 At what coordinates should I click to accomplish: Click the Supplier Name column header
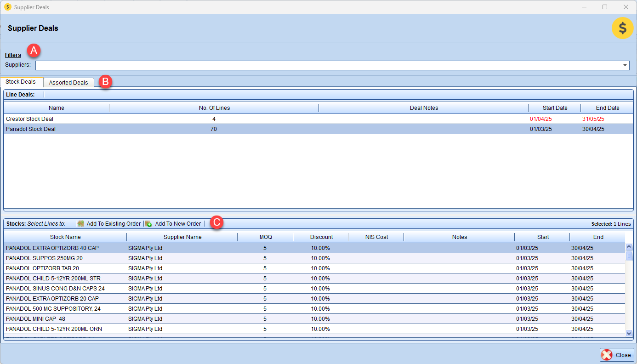(182, 237)
